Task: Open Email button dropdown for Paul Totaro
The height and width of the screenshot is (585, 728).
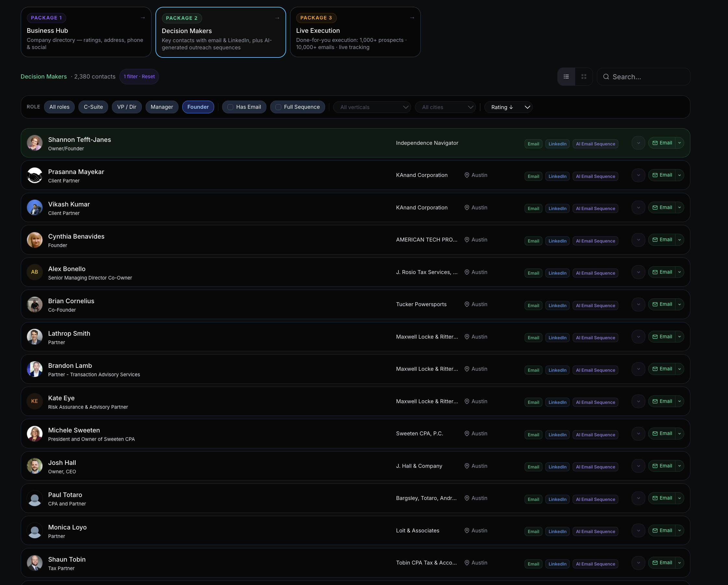Action: pyautogui.click(x=679, y=498)
